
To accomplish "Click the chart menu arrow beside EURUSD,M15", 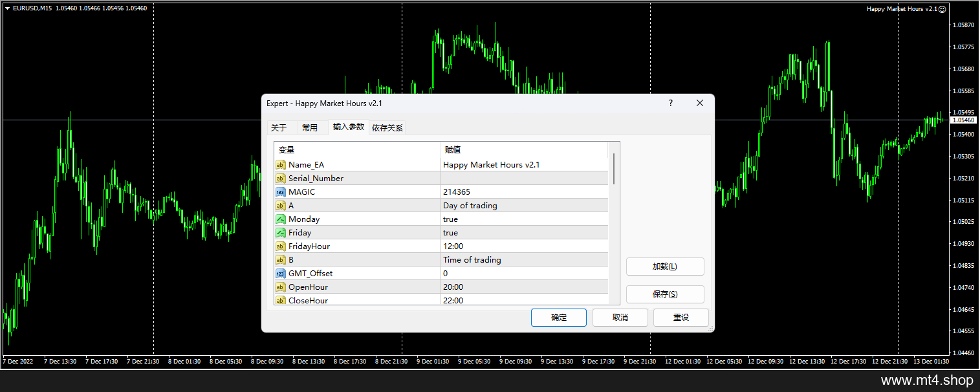I will coord(7,8).
